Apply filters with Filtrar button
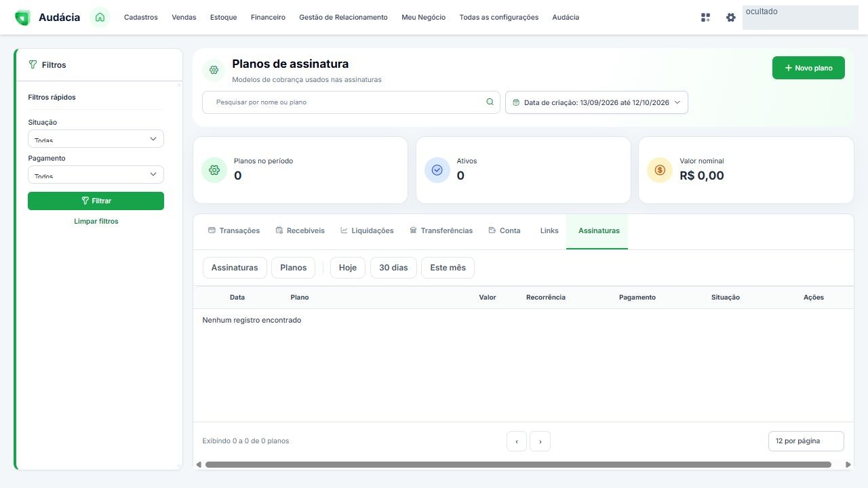The width and height of the screenshot is (868, 488). point(96,201)
